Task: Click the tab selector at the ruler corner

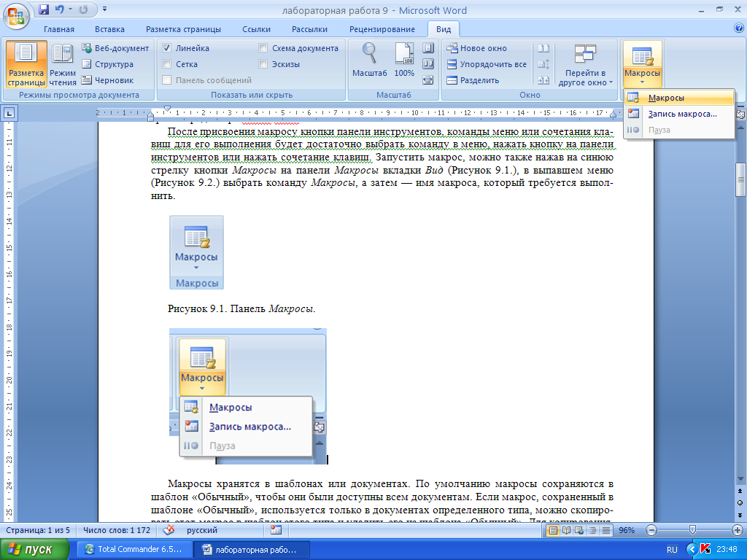Action: pyautogui.click(x=9, y=113)
